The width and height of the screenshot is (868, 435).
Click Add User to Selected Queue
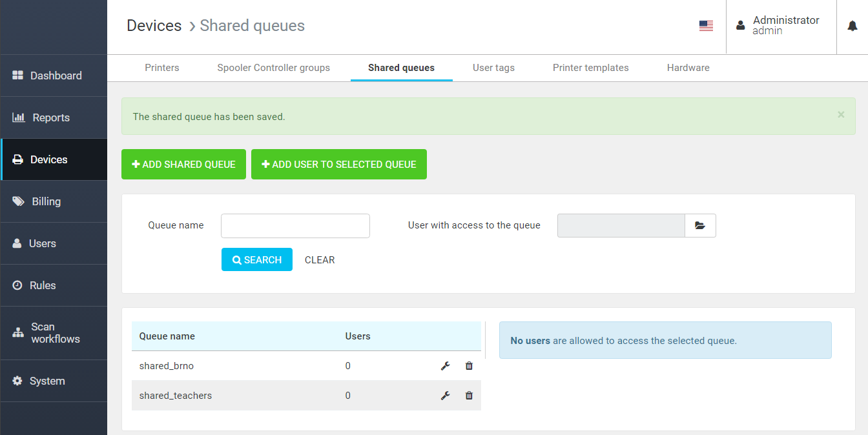click(x=338, y=165)
